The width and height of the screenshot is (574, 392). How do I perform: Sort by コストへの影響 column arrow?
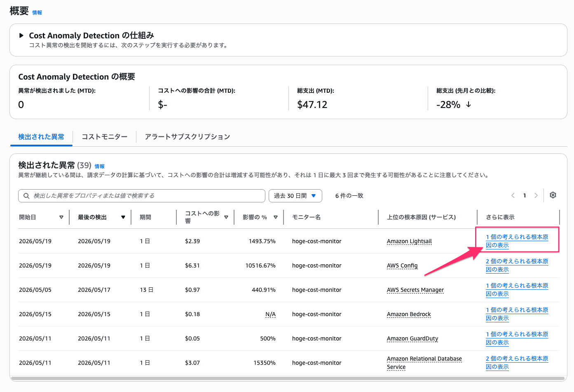point(226,217)
